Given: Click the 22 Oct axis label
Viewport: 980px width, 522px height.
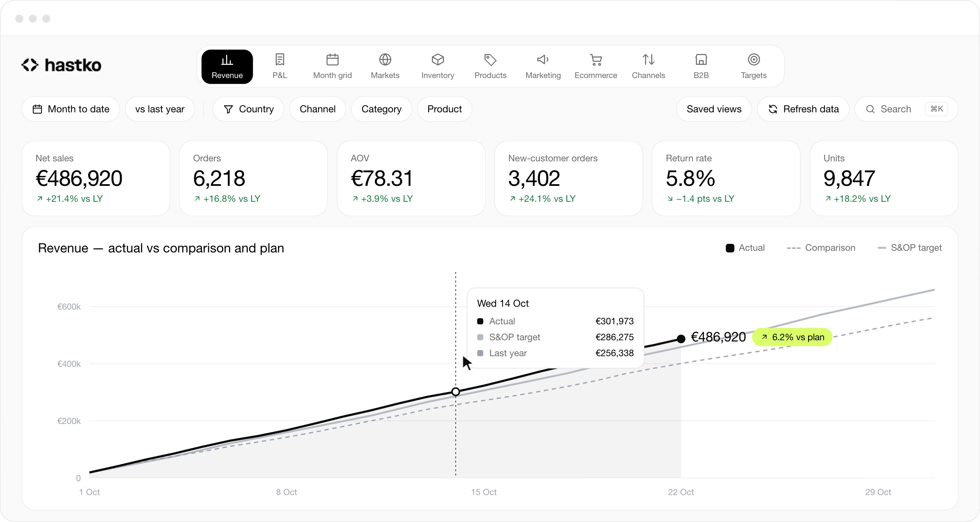Looking at the screenshot, I should [681, 492].
